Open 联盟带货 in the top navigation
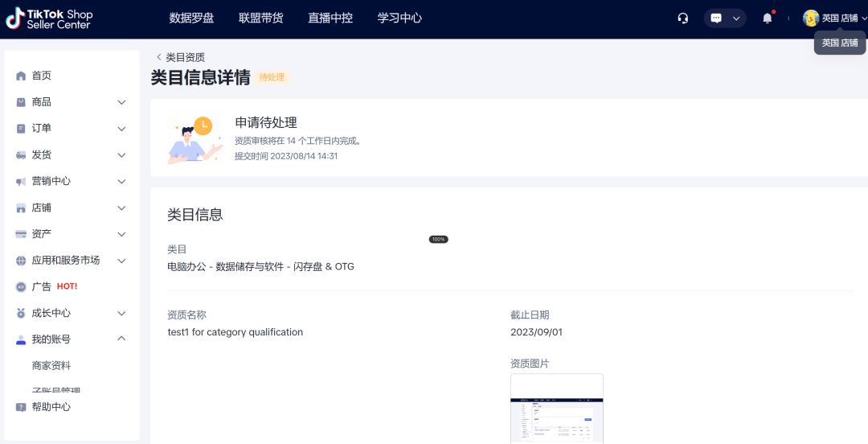Image resolution: width=868 pixels, height=444 pixels. 260,18
